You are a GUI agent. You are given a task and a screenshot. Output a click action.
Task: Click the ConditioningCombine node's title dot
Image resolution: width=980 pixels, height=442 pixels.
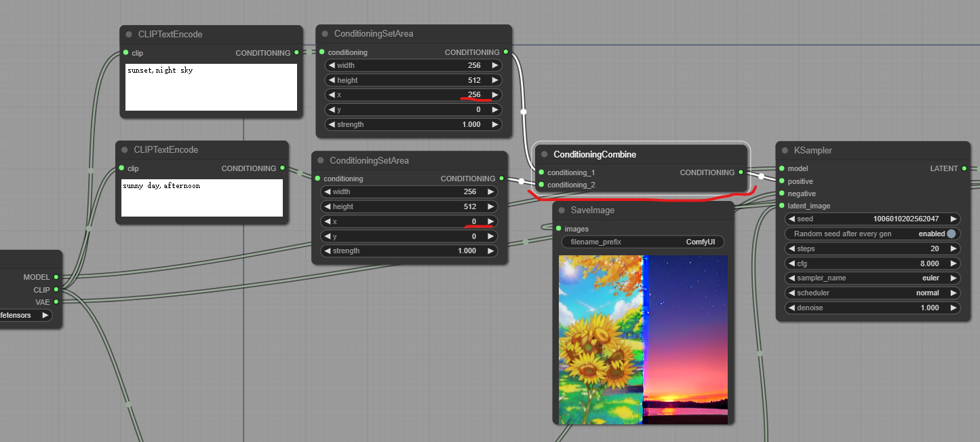tap(544, 155)
